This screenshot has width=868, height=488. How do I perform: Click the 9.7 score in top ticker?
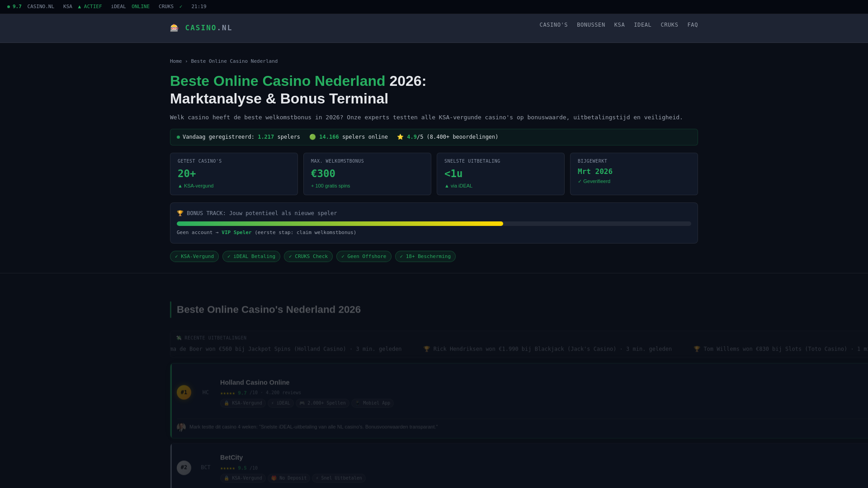tap(17, 7)
